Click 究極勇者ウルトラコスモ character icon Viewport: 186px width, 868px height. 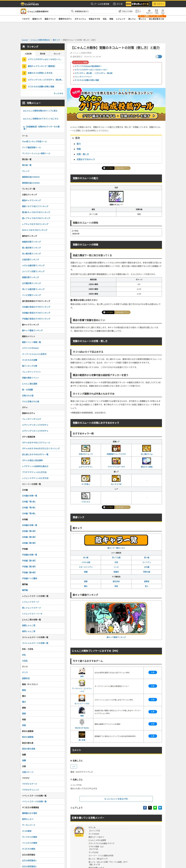[x=116, y=448]
